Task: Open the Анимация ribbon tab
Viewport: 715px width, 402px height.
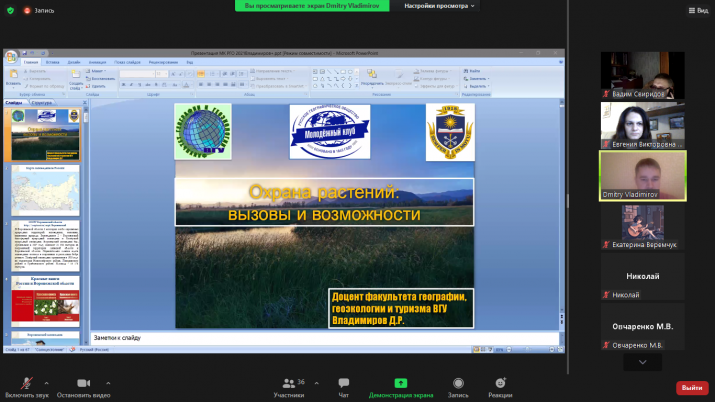Action: (97, 62)
